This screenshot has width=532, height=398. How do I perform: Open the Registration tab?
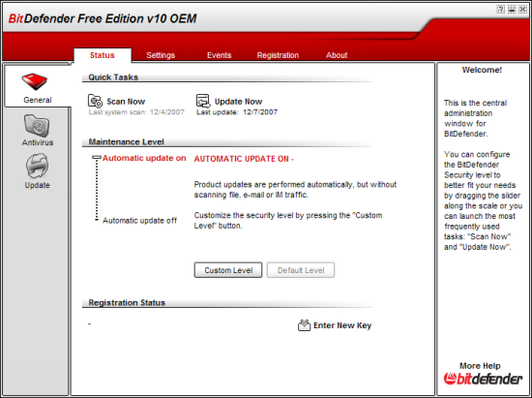278,55
